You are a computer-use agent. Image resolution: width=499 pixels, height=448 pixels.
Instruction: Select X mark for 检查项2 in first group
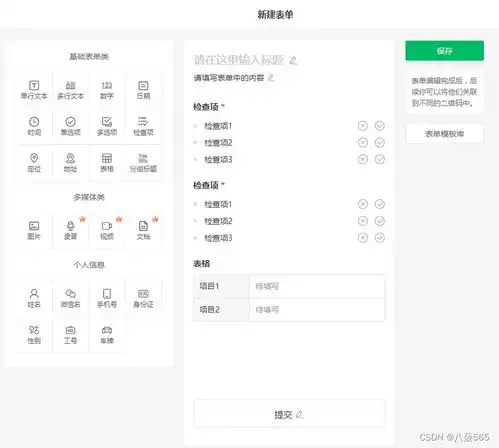363,143
